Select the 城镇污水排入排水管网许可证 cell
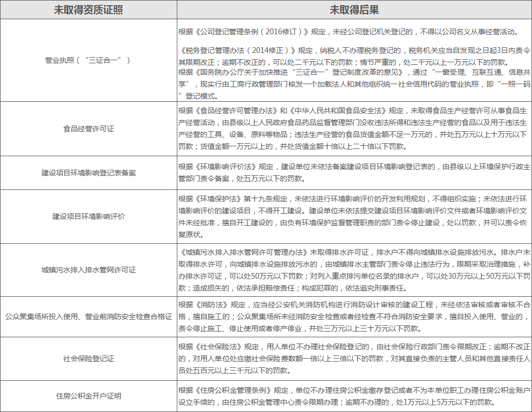 (x=89, y=270)
